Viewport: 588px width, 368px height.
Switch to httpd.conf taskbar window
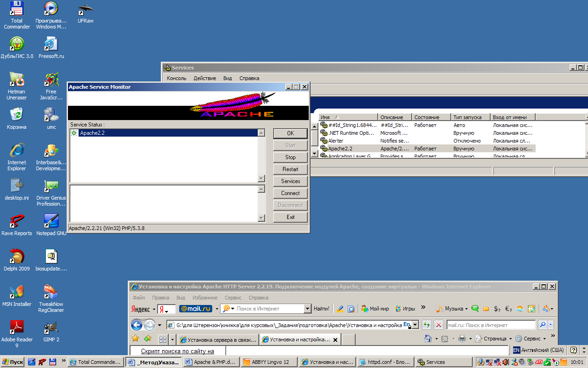pyautogui.click(x=386, y=362)
